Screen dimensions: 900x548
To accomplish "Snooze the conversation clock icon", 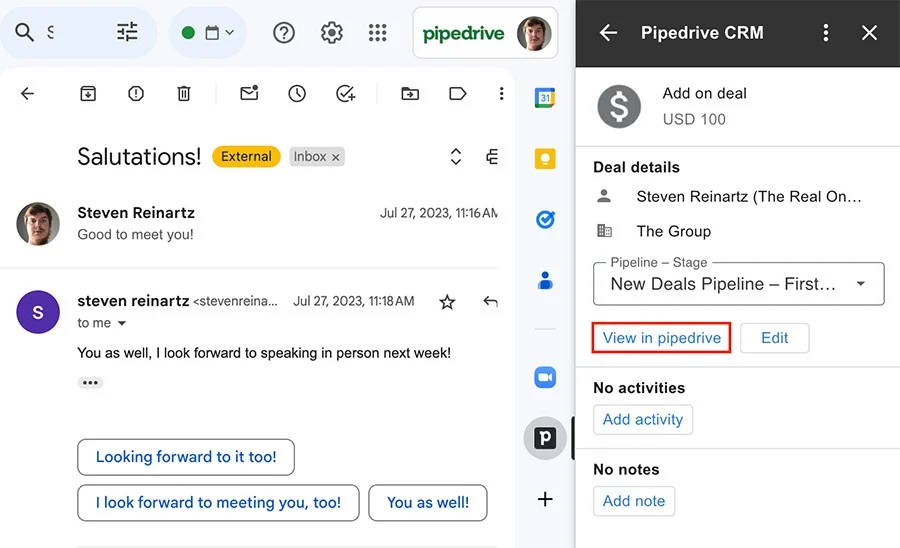I will (x=297, y=94).
